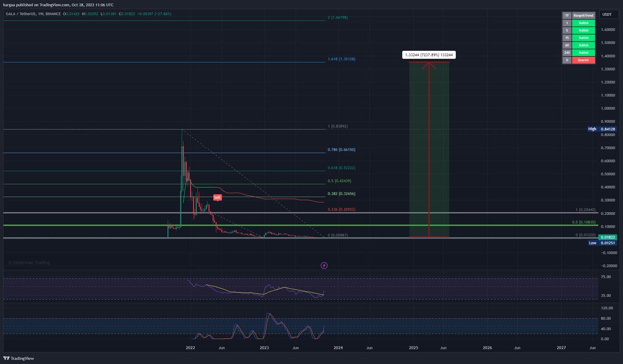Click the Bullish cell in the TF 240 row

pos(584,53)
